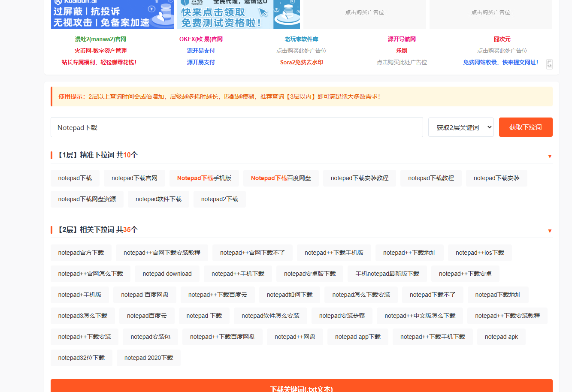
Task: Choose the notepad download keyword tag
Action: 167,274
